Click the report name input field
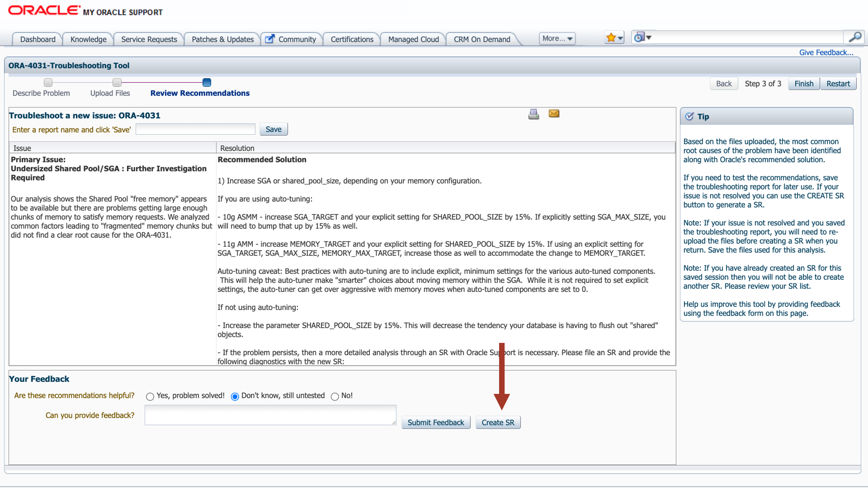Viewport: 868px width, 488px height. tap(195, 129)
